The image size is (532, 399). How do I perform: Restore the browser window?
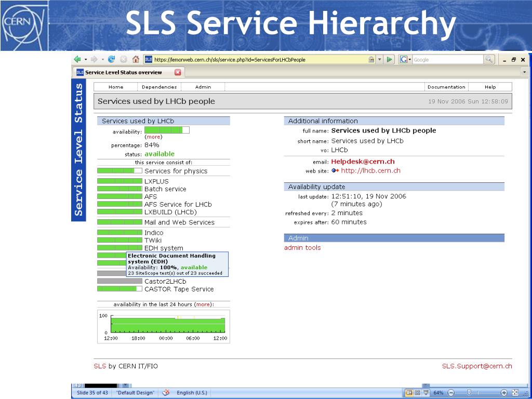pos(514,60)
